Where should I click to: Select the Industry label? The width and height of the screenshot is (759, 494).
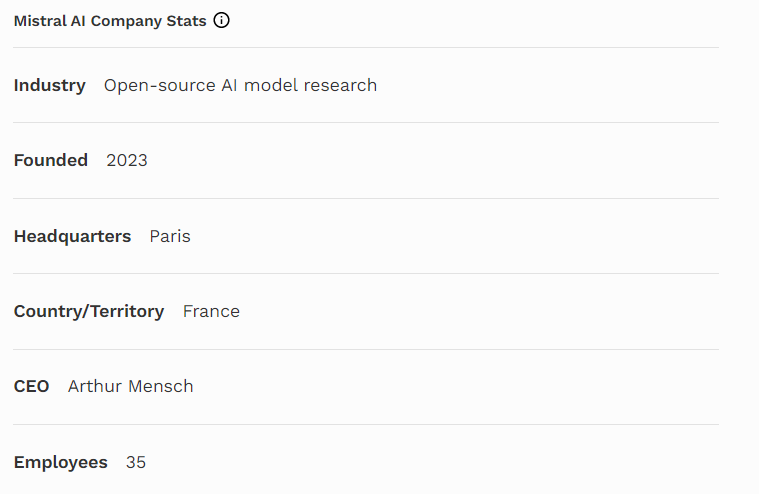click(x=50, y=85)
